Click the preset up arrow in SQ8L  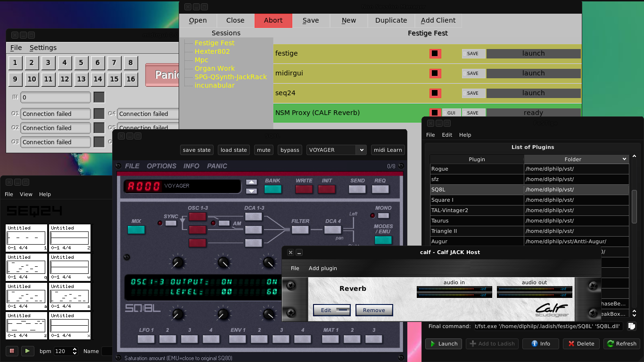coord(252,182)
